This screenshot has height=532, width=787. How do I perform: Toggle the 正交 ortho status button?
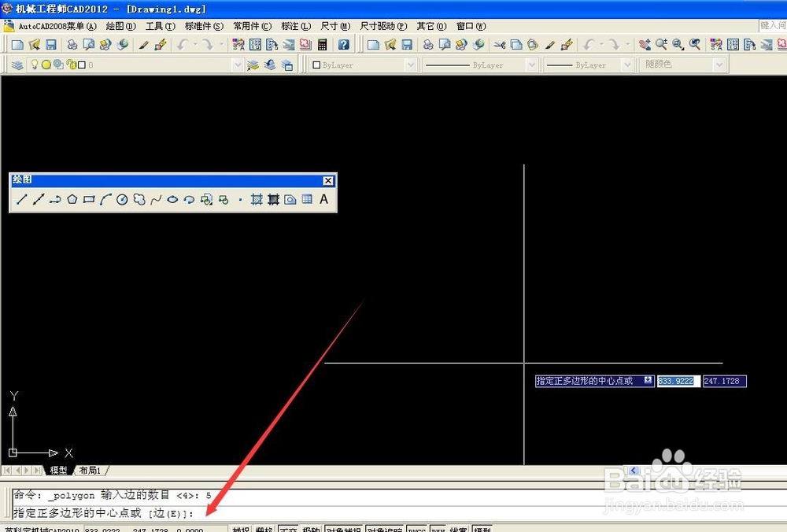tap(288, 529)
